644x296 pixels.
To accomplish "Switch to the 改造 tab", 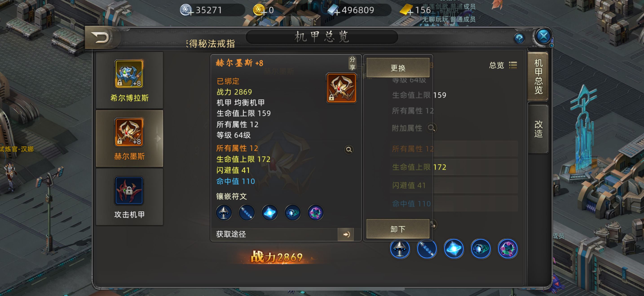I will point(538,129).
